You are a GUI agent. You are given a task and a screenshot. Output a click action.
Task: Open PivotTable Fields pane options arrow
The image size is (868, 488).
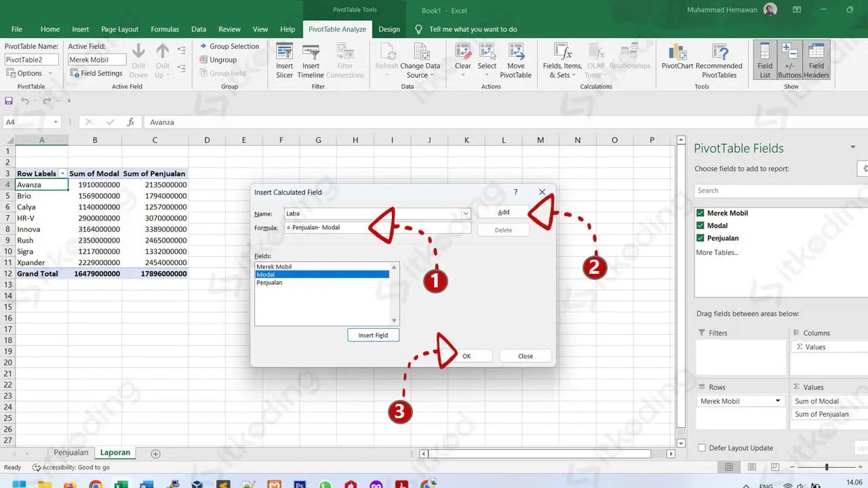(853, 148)
